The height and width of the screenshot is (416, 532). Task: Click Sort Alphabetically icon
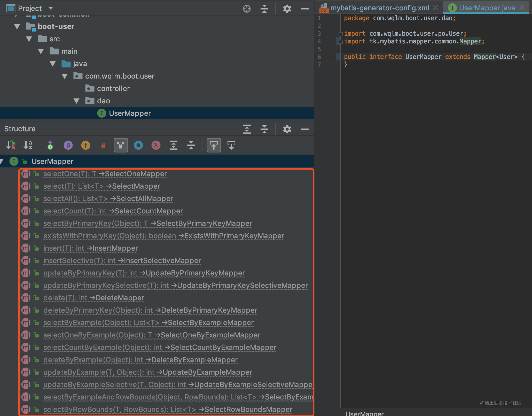[x=28, y=145]
